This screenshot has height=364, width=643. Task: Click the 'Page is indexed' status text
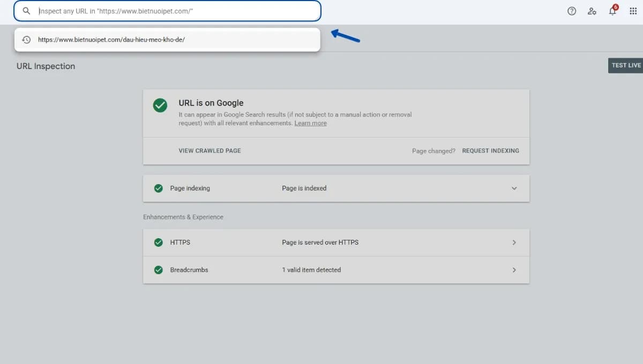coord(304,188)
